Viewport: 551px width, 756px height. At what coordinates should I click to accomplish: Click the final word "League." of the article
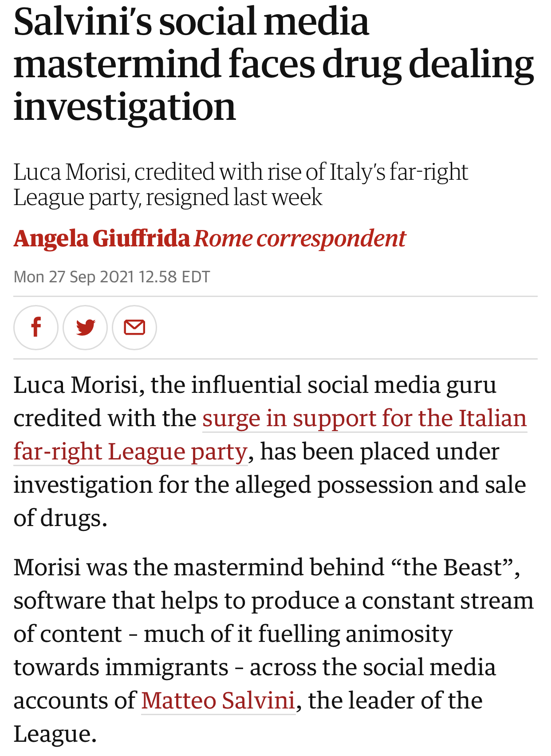pos(55,734)
